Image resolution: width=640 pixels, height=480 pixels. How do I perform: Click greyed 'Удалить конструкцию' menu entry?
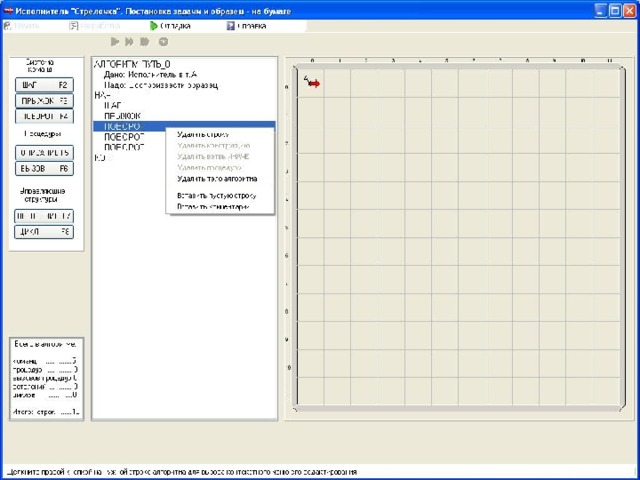coord(214,145)
